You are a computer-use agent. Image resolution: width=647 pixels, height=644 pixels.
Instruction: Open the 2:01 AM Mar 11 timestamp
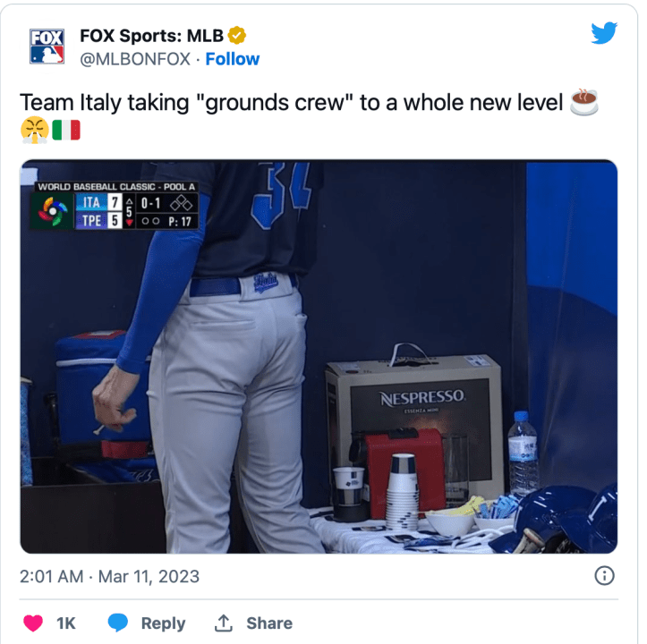[109, 576]
